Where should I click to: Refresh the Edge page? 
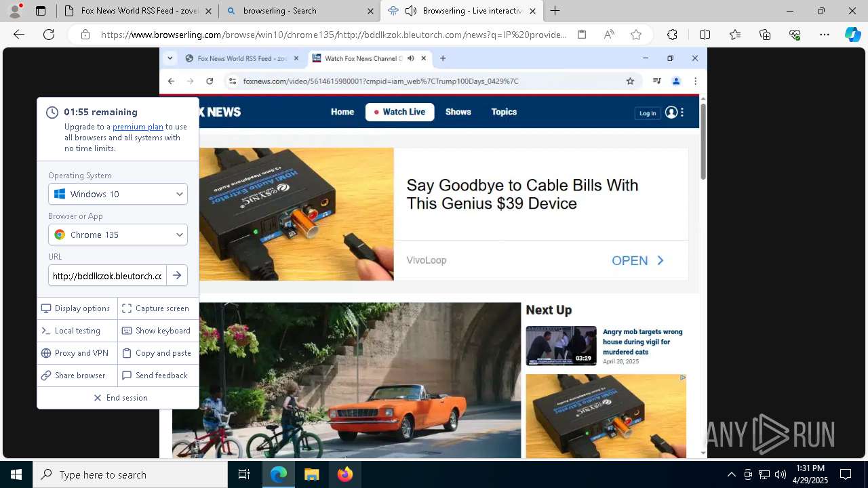(49, 35)
